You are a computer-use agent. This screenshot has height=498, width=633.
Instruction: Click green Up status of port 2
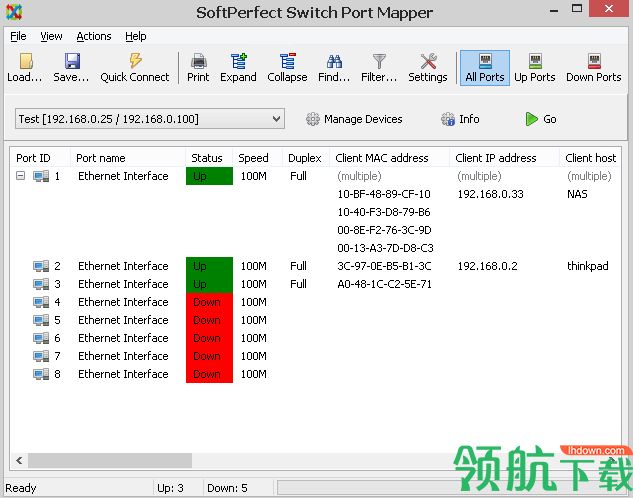point(209,266)
